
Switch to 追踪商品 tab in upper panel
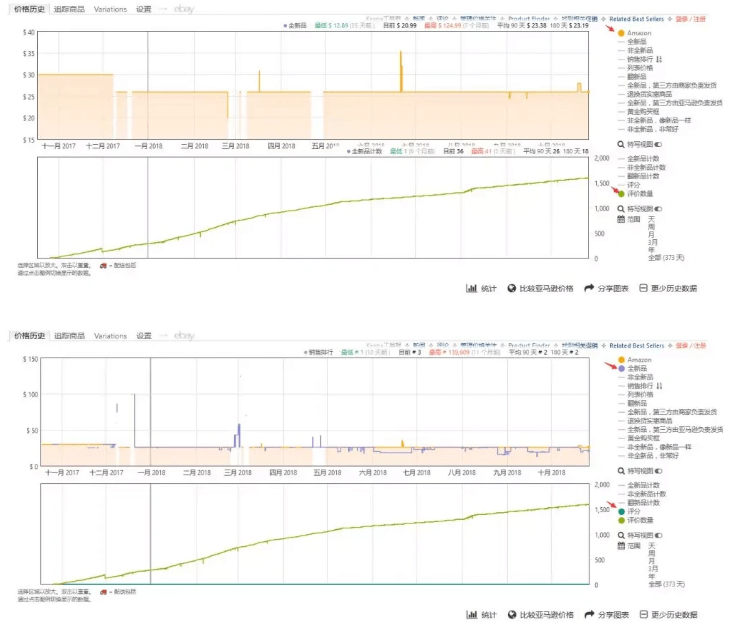point(70,9)
